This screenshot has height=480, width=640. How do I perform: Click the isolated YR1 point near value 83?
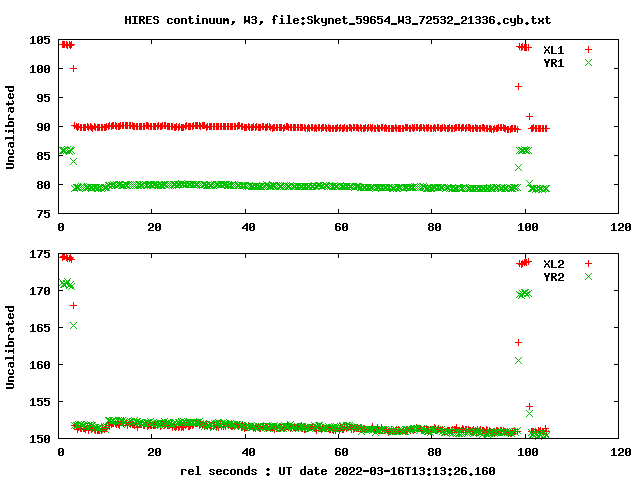(518, 167)
